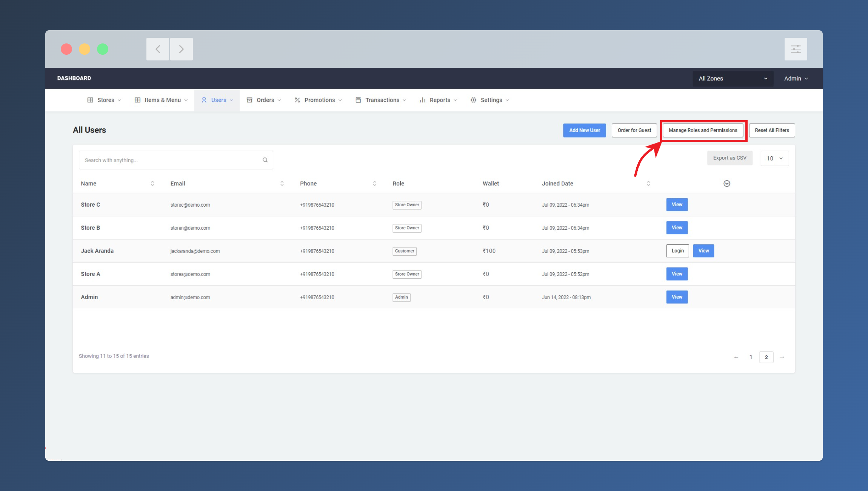Screen dimensions: 868x491
Task: Click the red window dot
Action: pos(66,49)
